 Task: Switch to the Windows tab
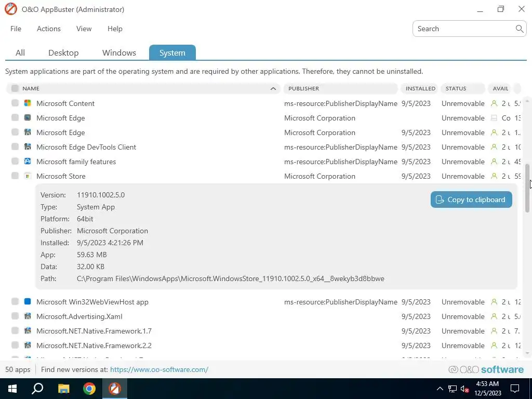point(119,52)
